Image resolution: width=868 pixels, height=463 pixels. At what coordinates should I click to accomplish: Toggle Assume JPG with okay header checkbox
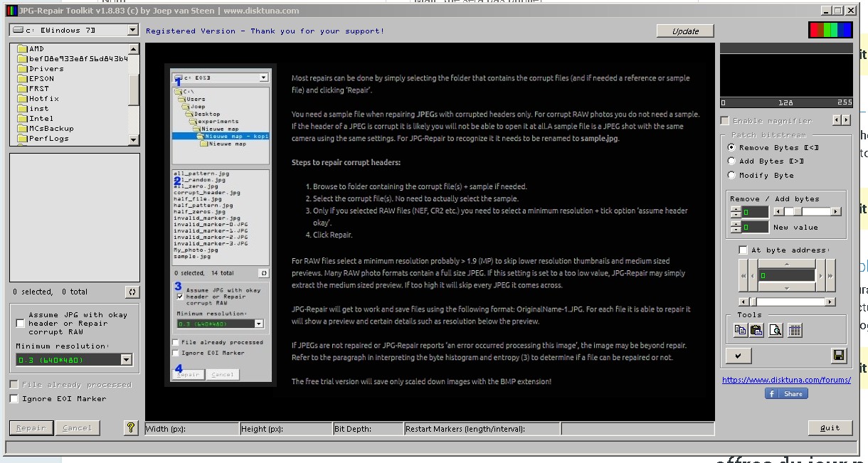[20, 323]
